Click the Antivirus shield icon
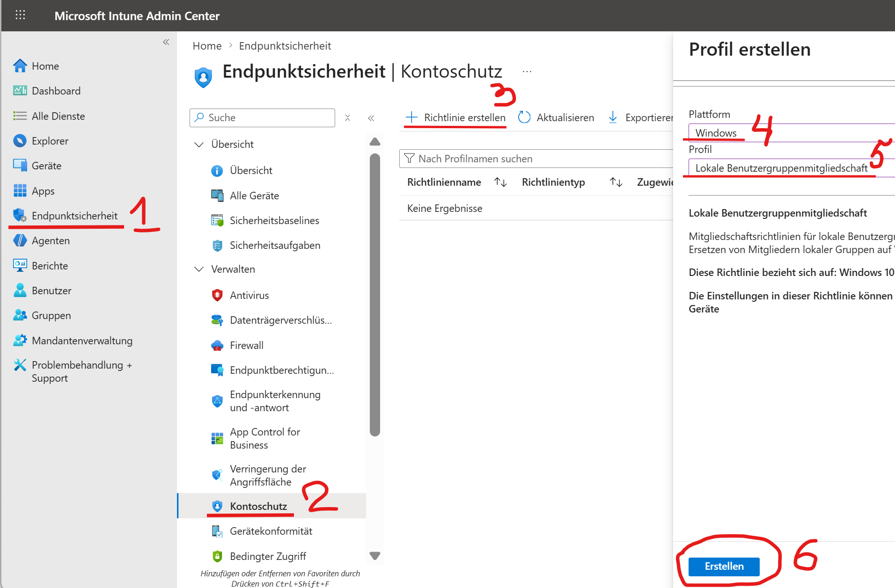The image size is (895, 588). (x=217, y=295)
